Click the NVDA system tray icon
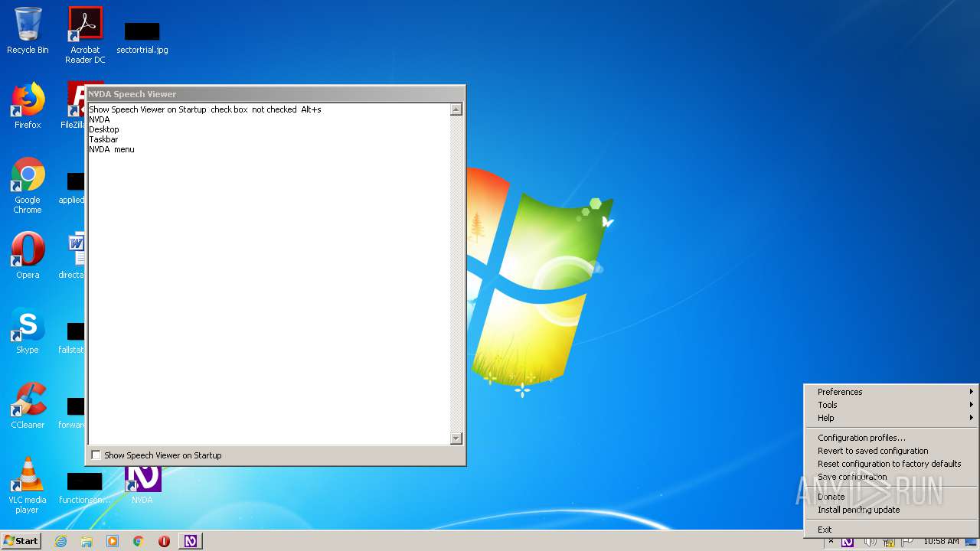Screen dimensions: 980x551 click(848, 541)
